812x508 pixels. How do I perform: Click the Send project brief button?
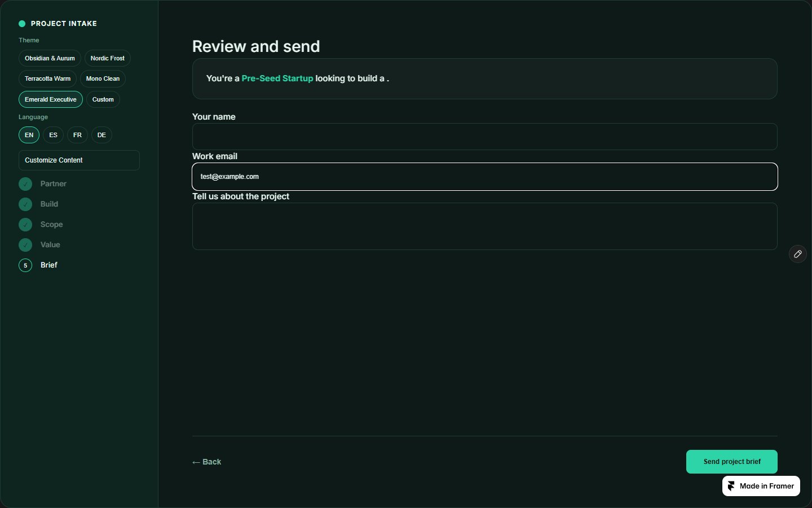(x=732, y=462)
